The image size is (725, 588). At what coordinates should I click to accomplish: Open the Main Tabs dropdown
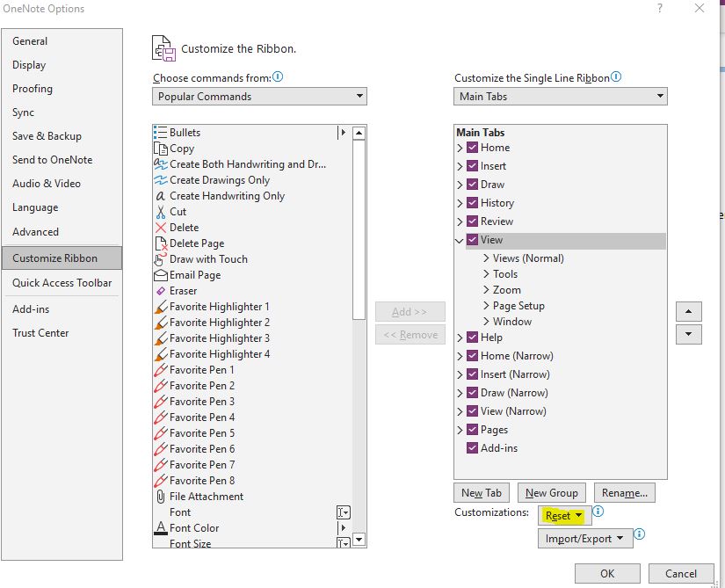click(x=561, y=96)
